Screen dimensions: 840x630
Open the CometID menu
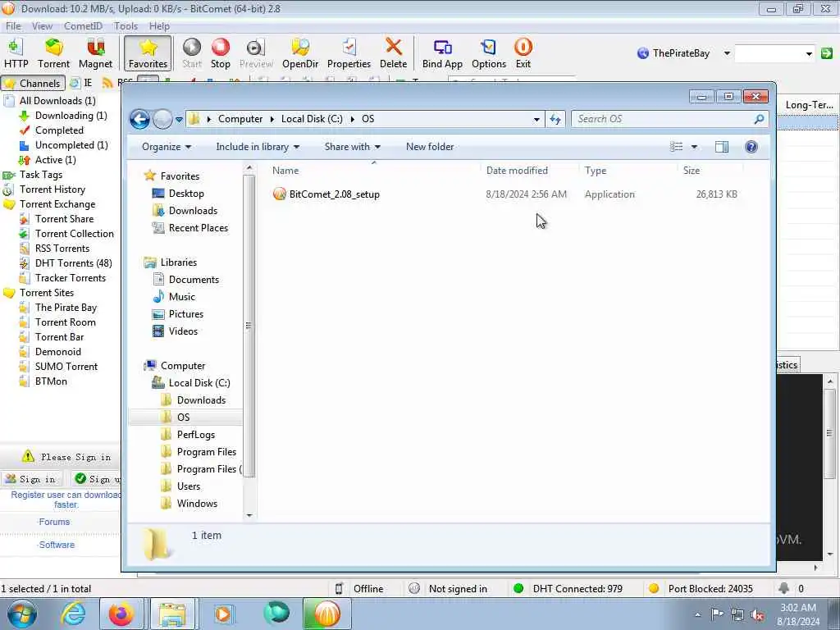(83, 25)
